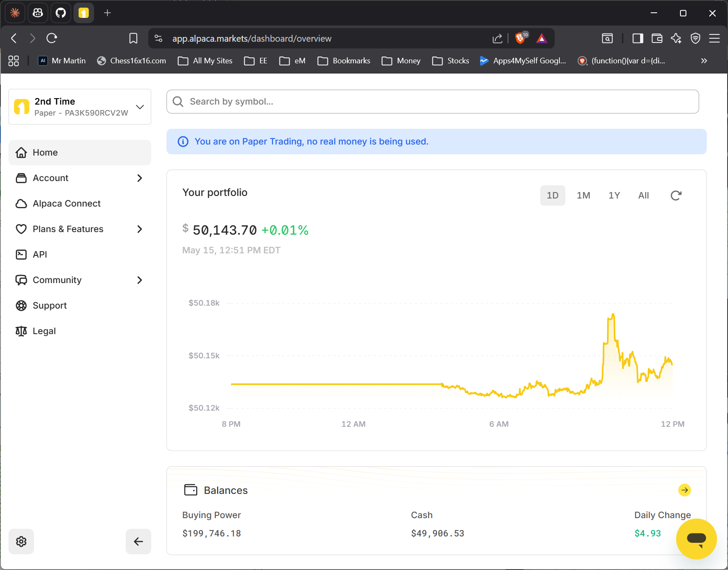The image size is (728, 570).
Task: Open Account sidebar menu
Action: coord(80,178)
